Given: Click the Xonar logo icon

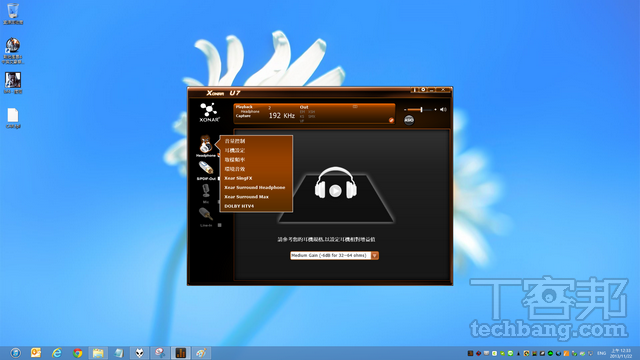Looking at the screenshot, I should [209, 112].
